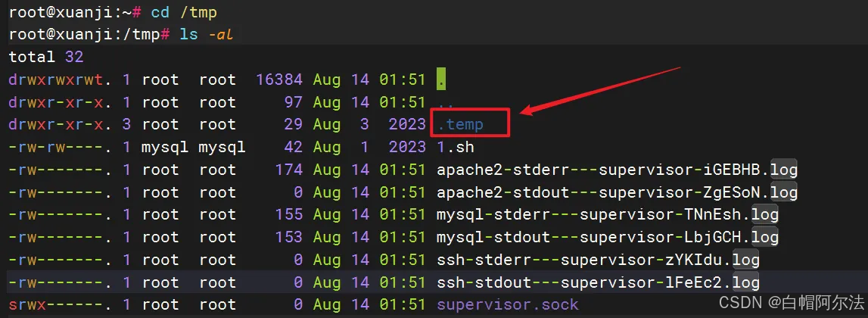Screen dimensions: 868x318
Task: Click the highlighted current directory dot entry
Action: [x=441, y=79]
